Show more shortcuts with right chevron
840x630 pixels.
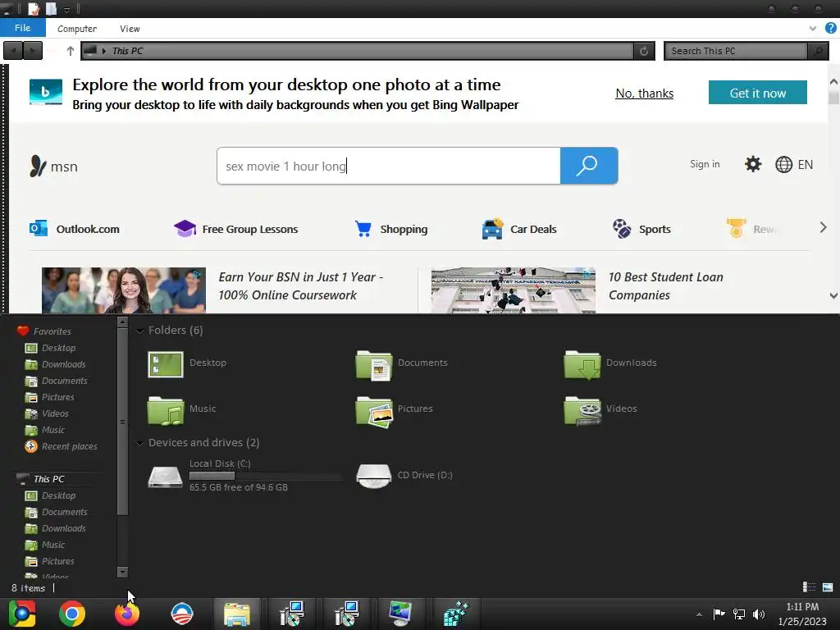tap(824, 228)
